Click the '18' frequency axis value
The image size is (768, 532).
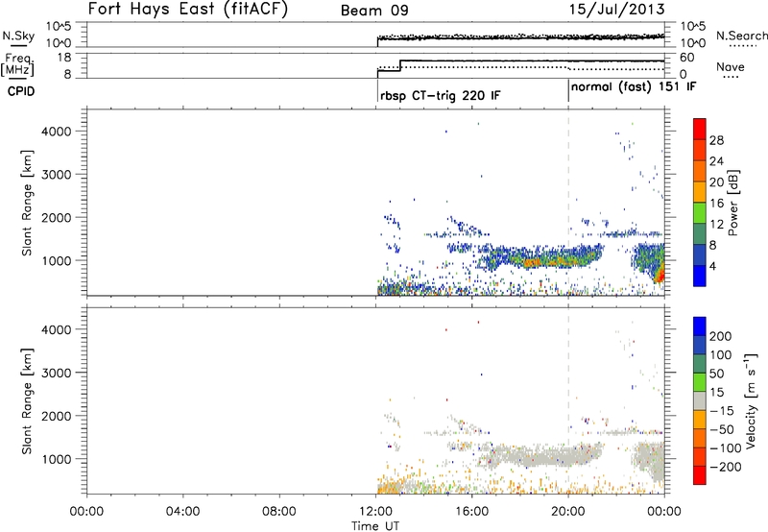64,58
